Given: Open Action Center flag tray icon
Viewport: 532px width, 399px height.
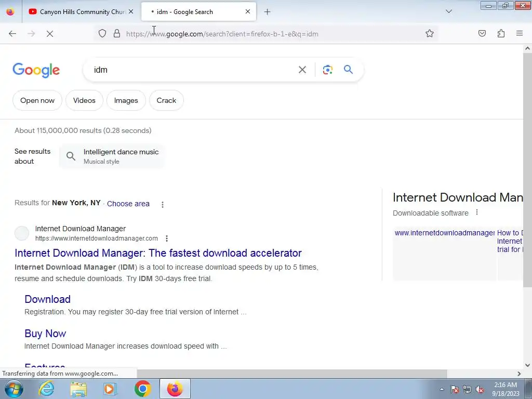Looking at the screenshot, I should [x=455, y=389].
